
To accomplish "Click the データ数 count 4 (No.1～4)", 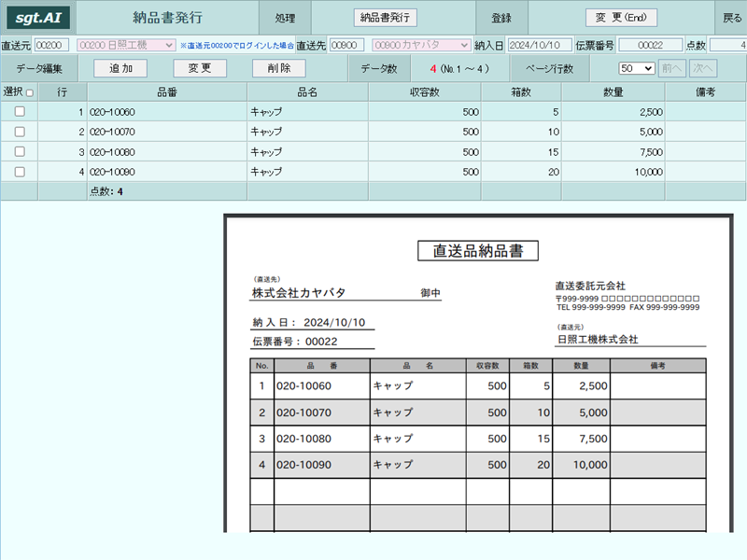I will (459, 68).
